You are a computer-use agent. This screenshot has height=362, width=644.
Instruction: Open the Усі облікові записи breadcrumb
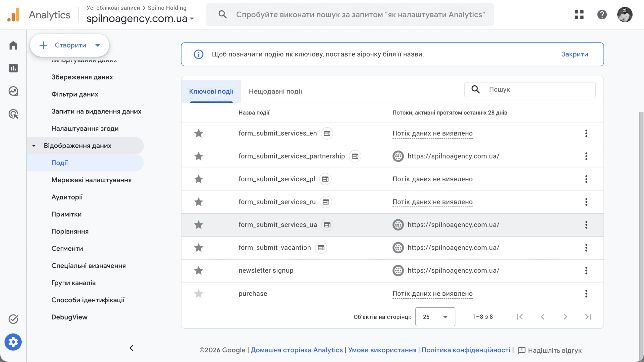pos(113,8)
